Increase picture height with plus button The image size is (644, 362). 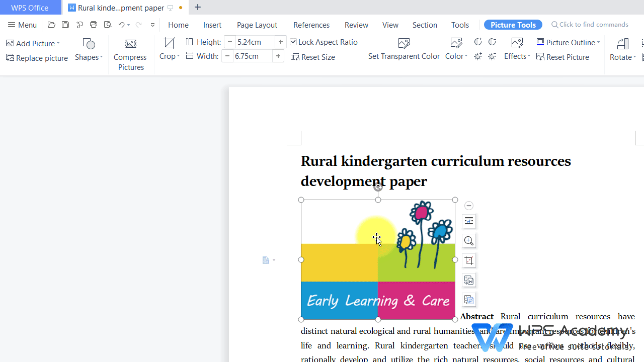point(281,42)
